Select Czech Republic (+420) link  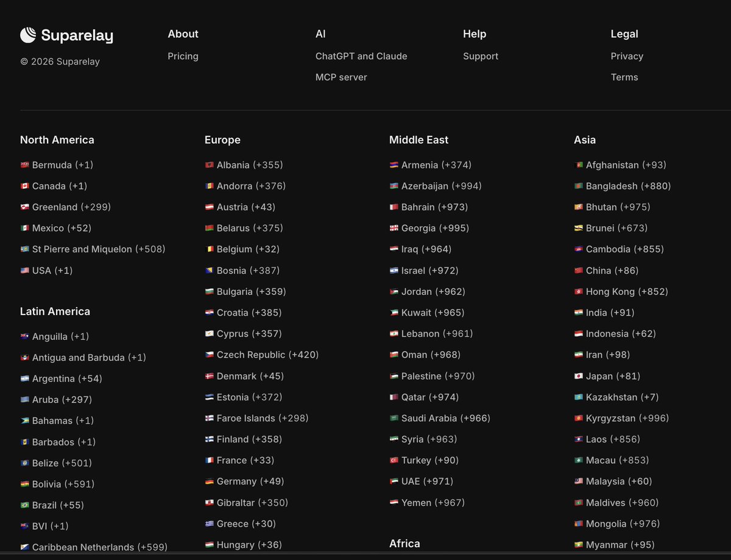pyautogui.click(x=262, y=355)
